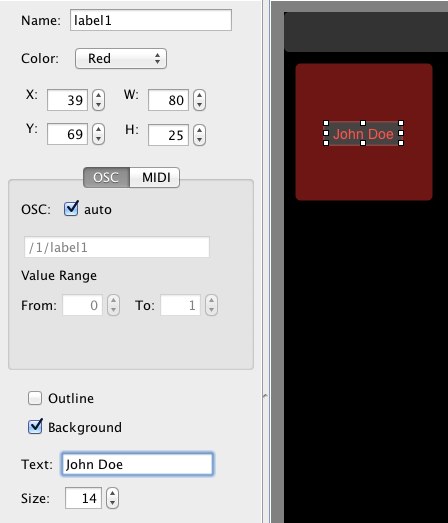Increase the X position stepper up arrow

click(x=98, y=95)
